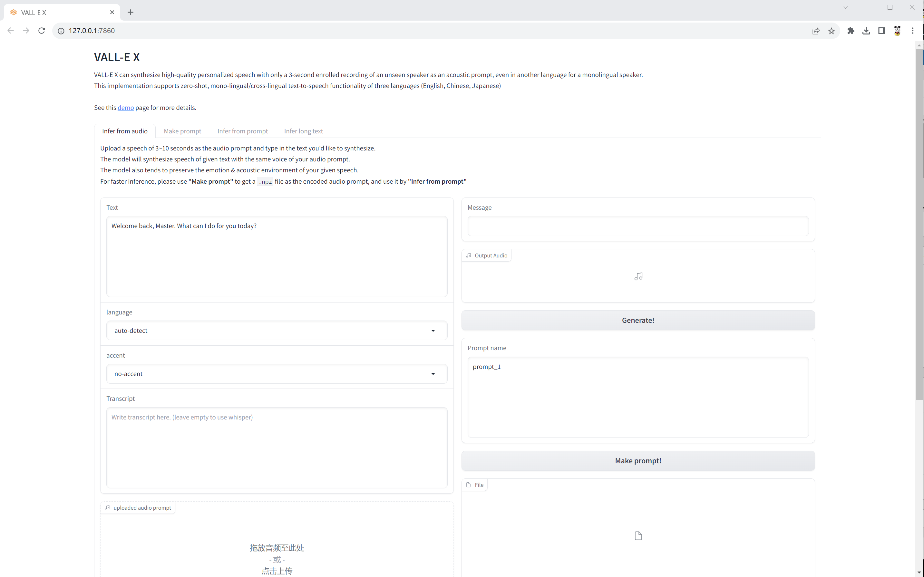
Task: Click the scrollbar down arrow
Action: pos(919,573)
